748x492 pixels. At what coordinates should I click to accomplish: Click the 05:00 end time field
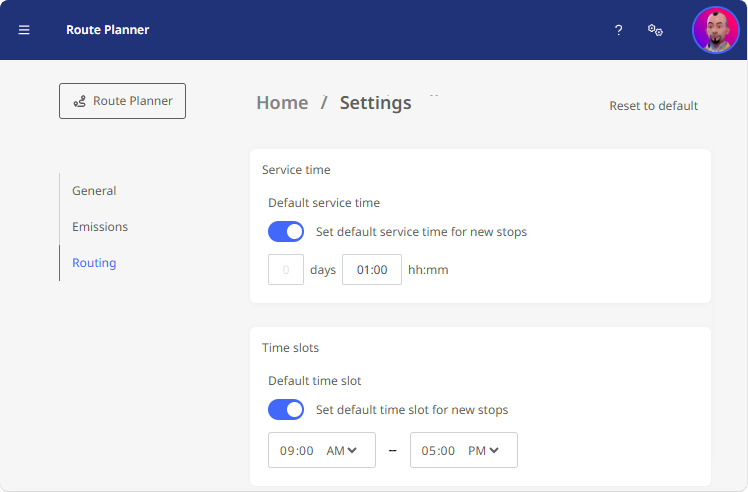439,450
